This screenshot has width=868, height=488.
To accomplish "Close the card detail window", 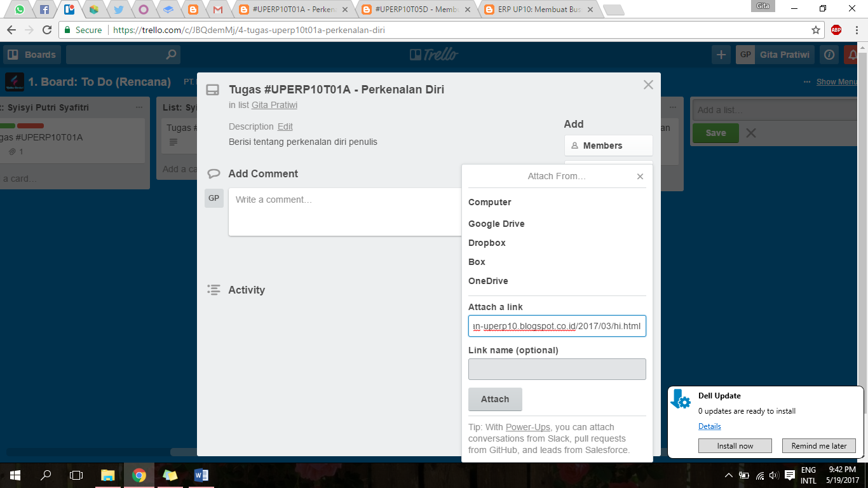I will 648,85.
